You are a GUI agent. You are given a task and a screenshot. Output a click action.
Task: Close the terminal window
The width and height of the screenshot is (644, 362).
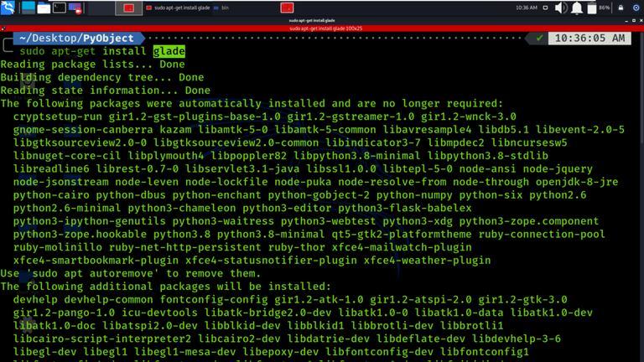[641, 20]
